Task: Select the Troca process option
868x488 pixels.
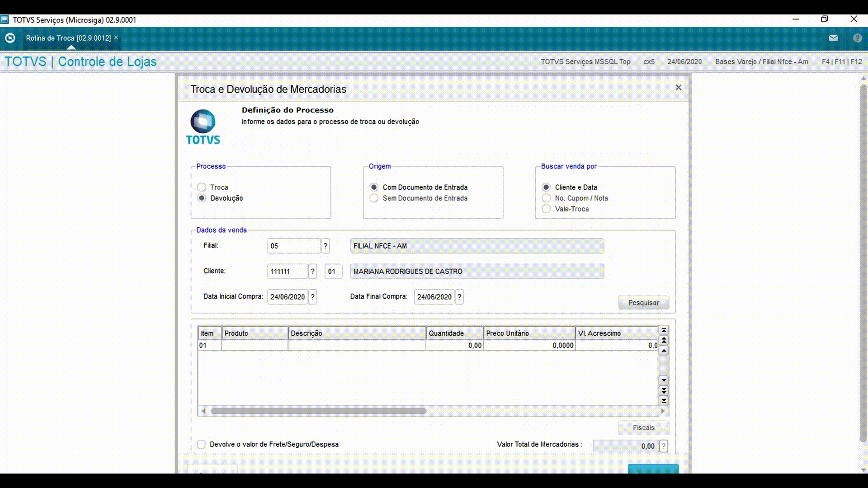Action: pyautogui.click(x=202, y=187)
